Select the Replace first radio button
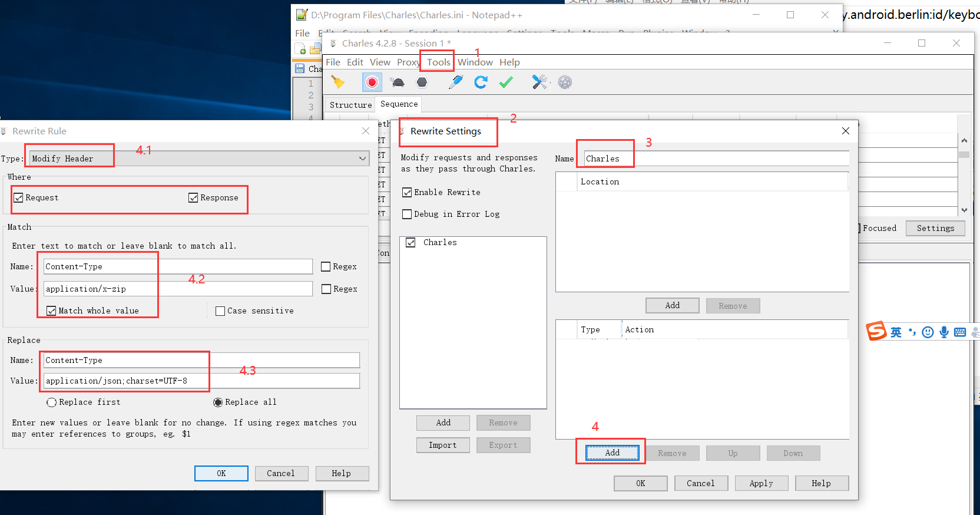The image size is (980, 515). (x=52, y=402)
